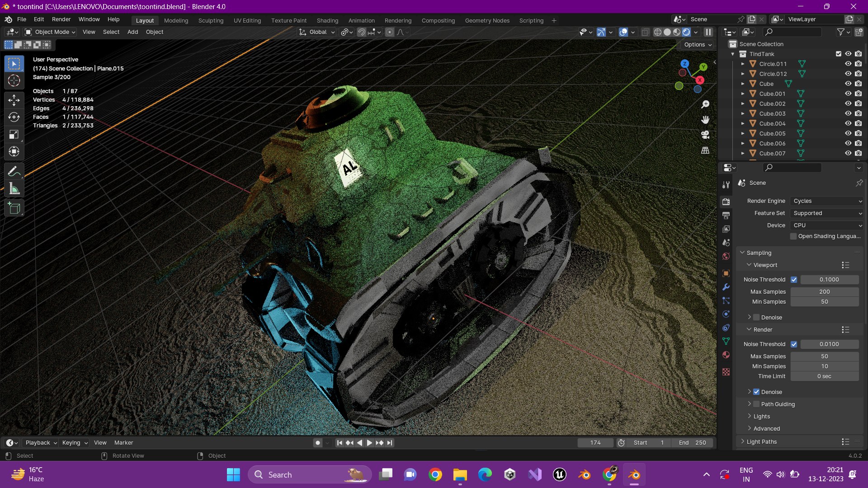Disable Cube.005 in renders

858,133
